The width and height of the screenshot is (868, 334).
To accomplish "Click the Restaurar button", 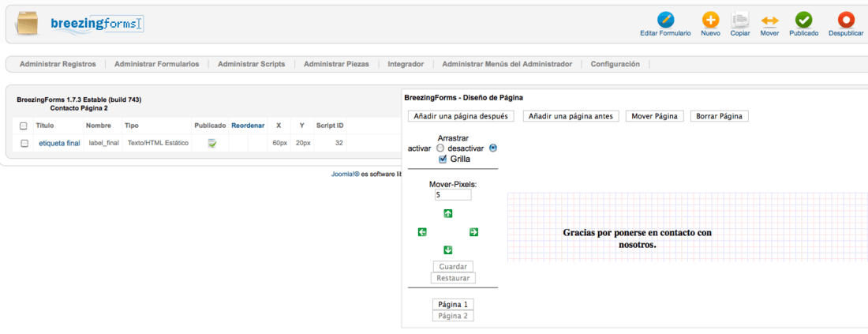I will [x=453, y=278].
